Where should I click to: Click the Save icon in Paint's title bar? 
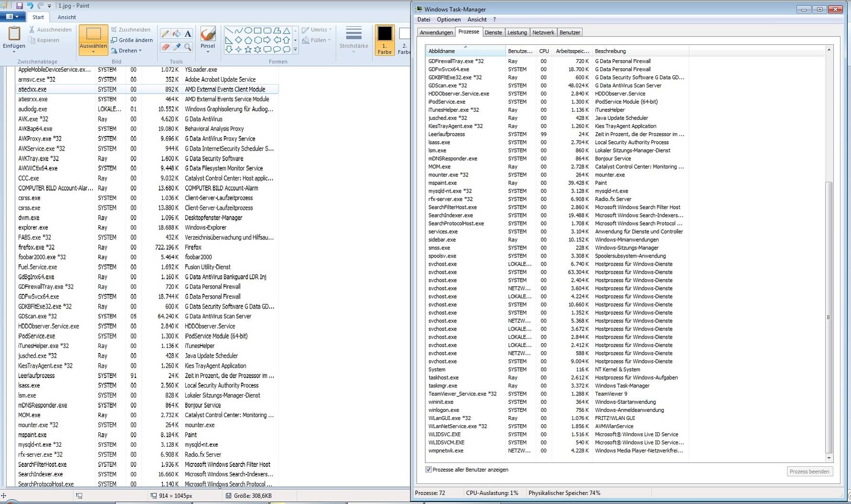point(20,6)
